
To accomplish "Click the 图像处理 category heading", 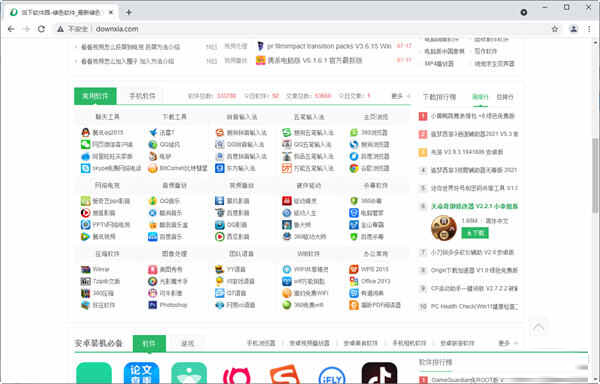I will tap(174, 254).
